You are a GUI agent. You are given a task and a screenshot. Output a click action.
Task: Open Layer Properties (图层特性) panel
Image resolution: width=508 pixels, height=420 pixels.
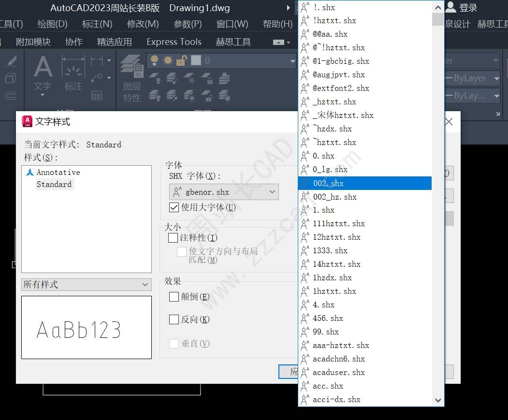click(x=132, y=78)
